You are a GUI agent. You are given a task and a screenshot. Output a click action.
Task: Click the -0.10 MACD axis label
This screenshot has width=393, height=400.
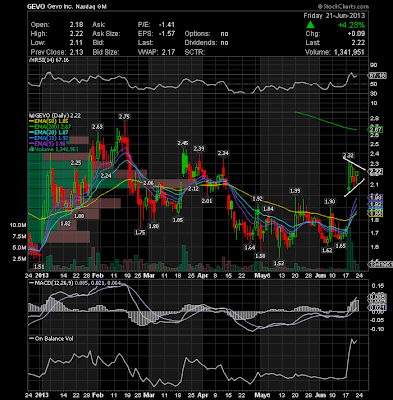tap(377, 329)
